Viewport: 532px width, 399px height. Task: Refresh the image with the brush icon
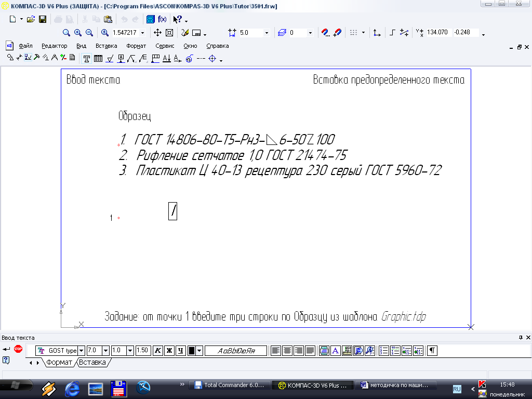(x=185, y=33)
